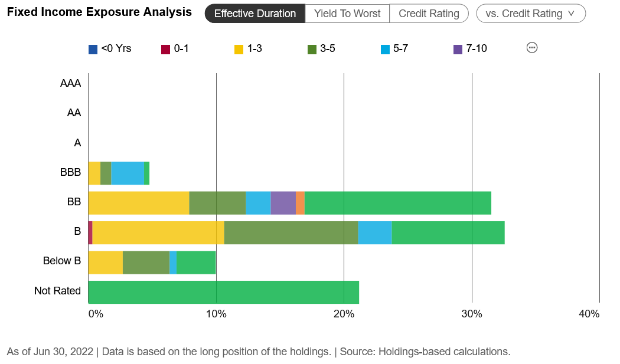Click the green 3-5 legend color square
The height and width of the screenshot is (364, 620).
(x=312, y=50)
